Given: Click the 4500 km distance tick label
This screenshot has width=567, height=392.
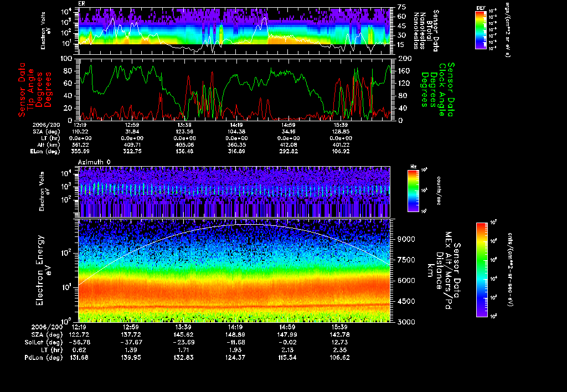Looking at the screenshot, I should [406, 301].
